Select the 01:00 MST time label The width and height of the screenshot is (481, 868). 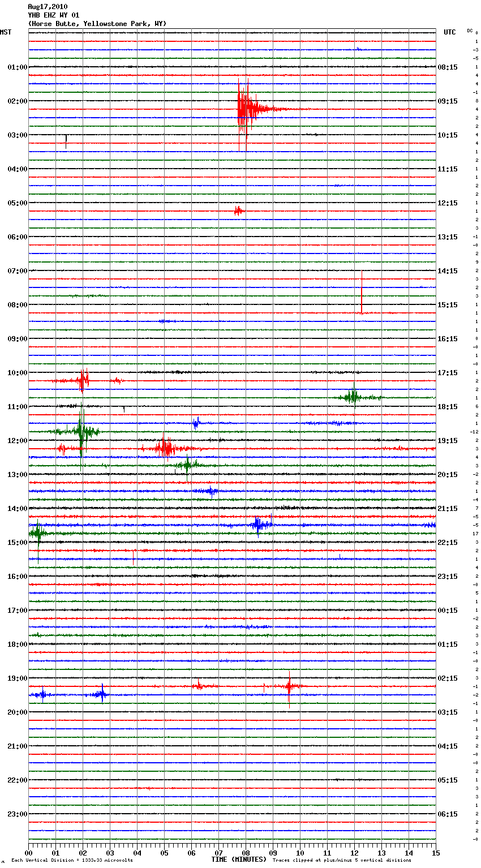pos(18,67)
